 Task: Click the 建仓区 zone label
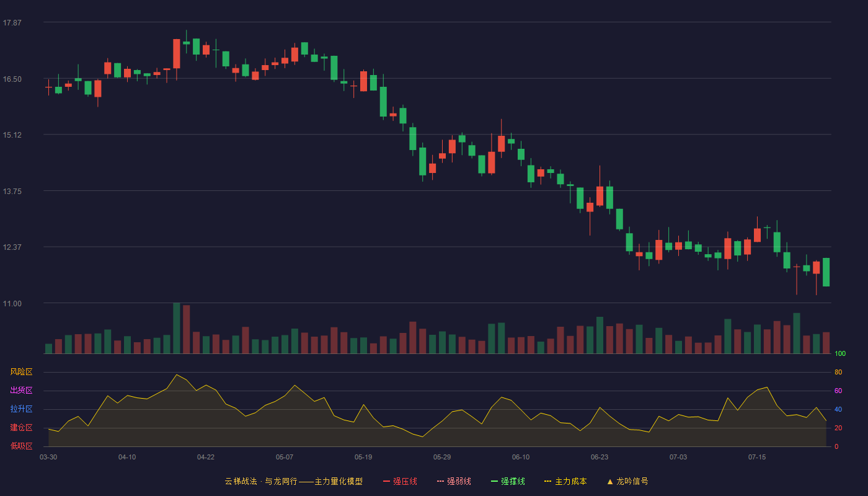click(x=21, y=428)
